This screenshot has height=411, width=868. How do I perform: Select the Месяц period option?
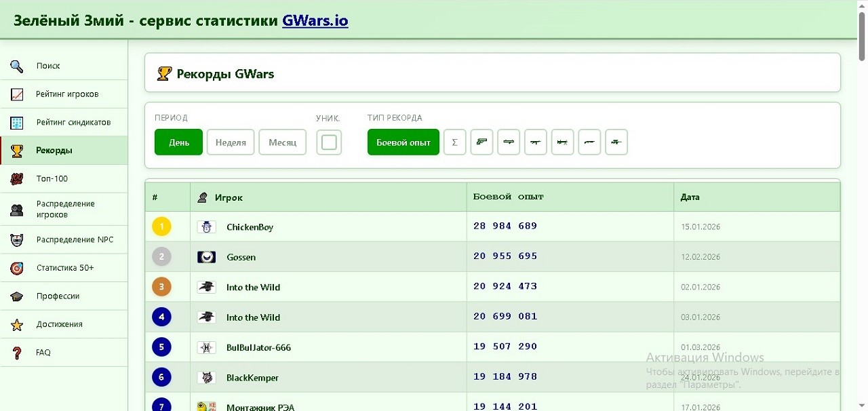pyautogui.click(x=283, y=142)
